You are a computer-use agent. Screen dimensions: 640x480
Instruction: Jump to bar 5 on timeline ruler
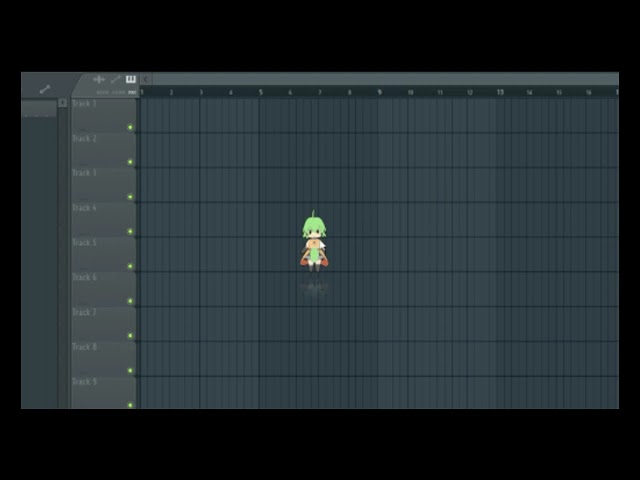tap(261, 93)
